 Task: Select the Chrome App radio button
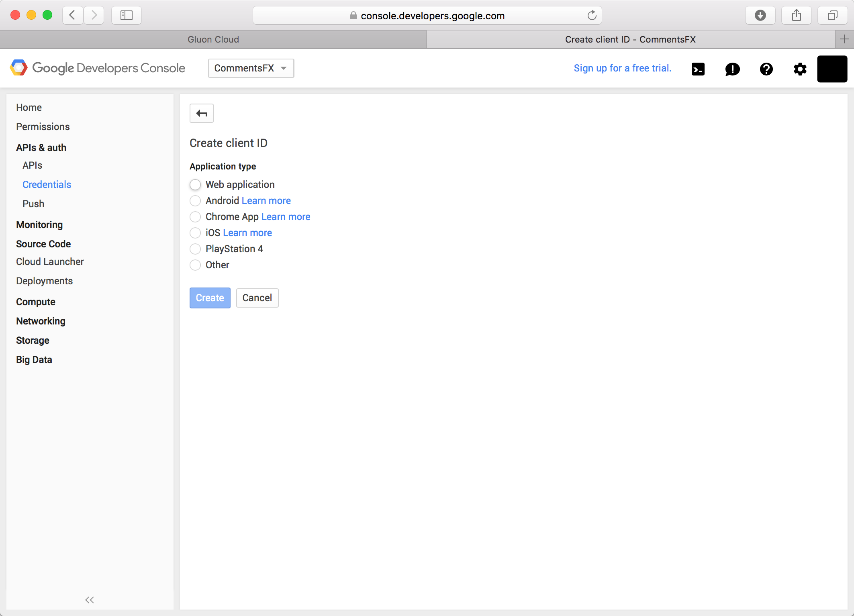tap(195, 216)
